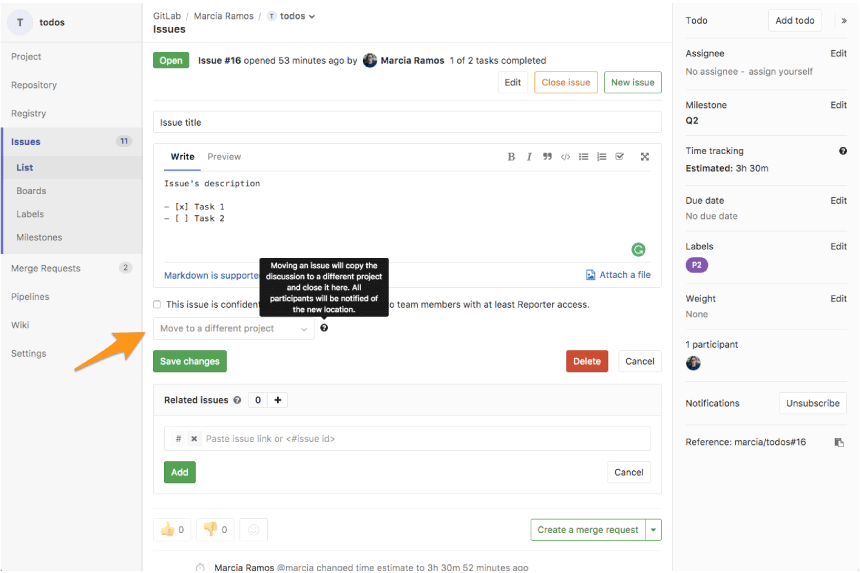
Task: Click the Unsubscribe button
Action: pyautogui.click(x=813, y=404)
